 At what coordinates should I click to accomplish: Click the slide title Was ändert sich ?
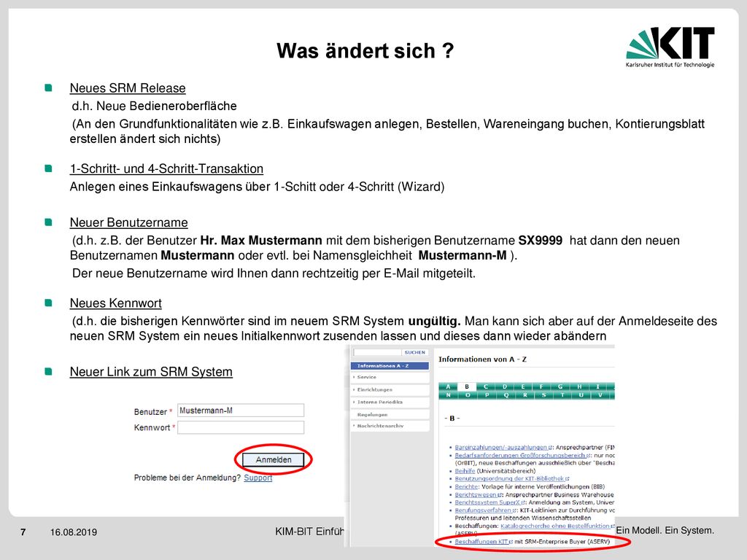click(365, 50)
